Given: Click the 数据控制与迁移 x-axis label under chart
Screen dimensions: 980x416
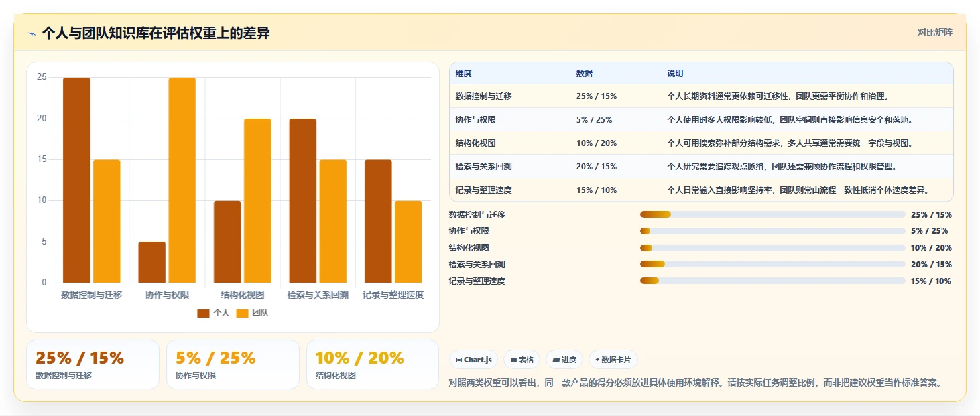Looking at the screenshot, I should click(x=91, y=295).
